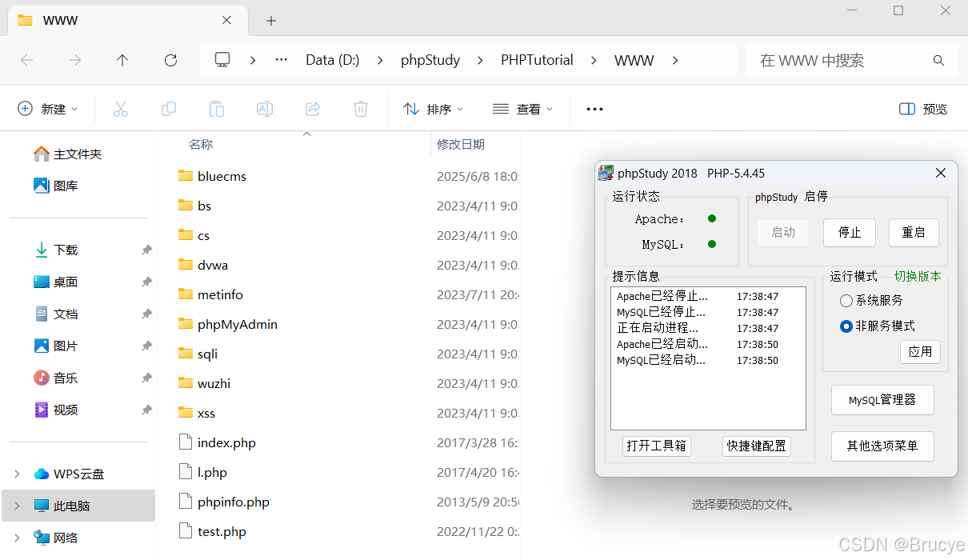Close the WWW tab
The width and height of the screenshot is (968, 560).
click(227, 20)
